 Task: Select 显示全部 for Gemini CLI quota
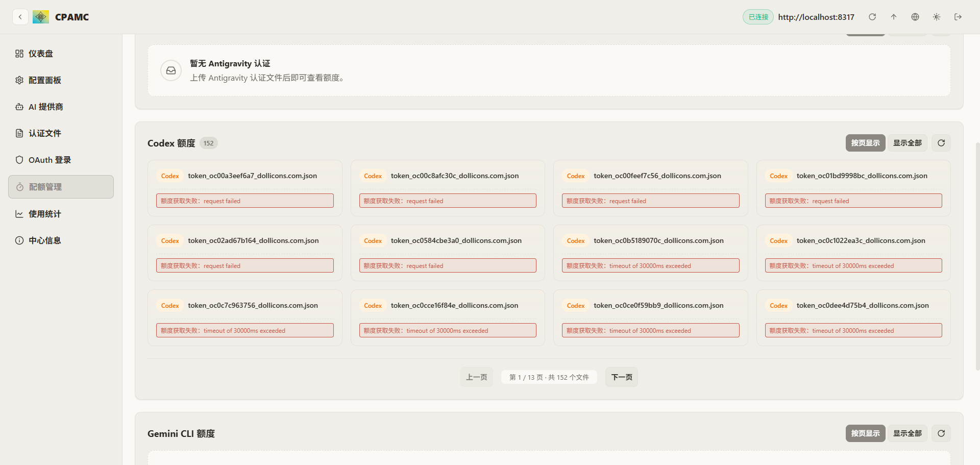pos(907,433)
